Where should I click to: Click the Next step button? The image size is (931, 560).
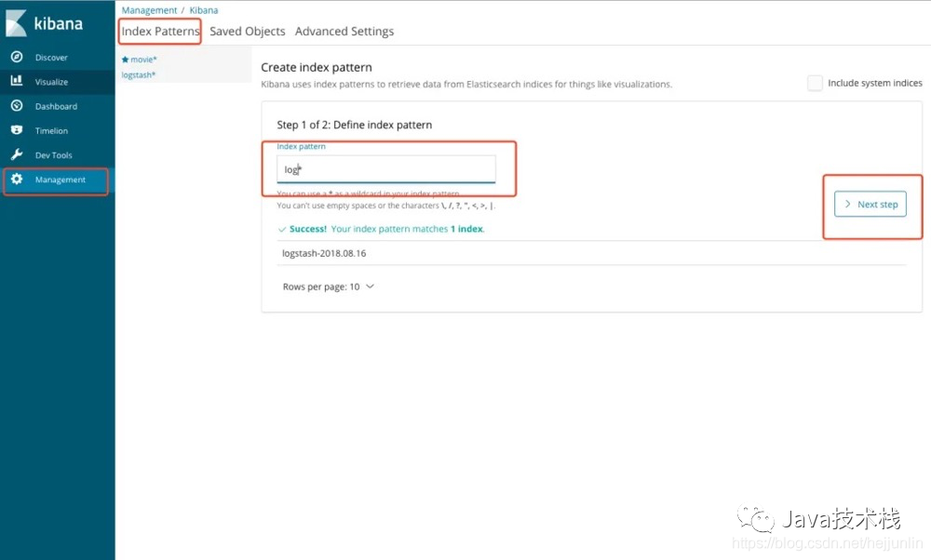870,205
